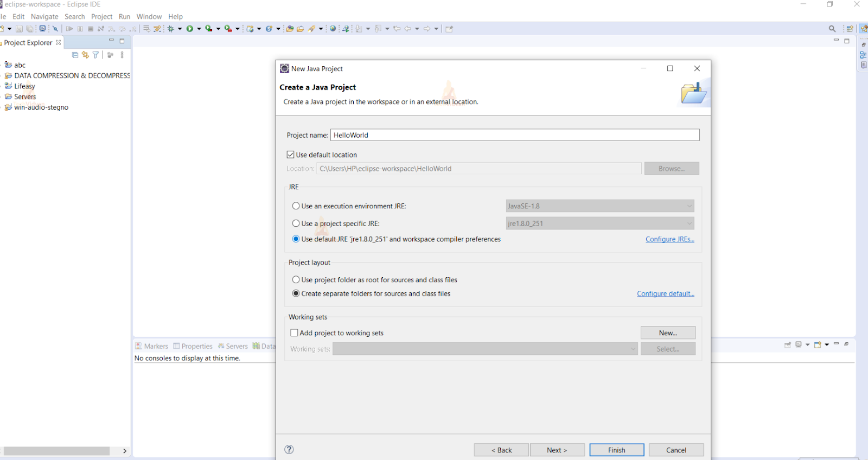Select the abc project in explorer
The height and width of the screenshot is (460, 868).
coord(15,65)
